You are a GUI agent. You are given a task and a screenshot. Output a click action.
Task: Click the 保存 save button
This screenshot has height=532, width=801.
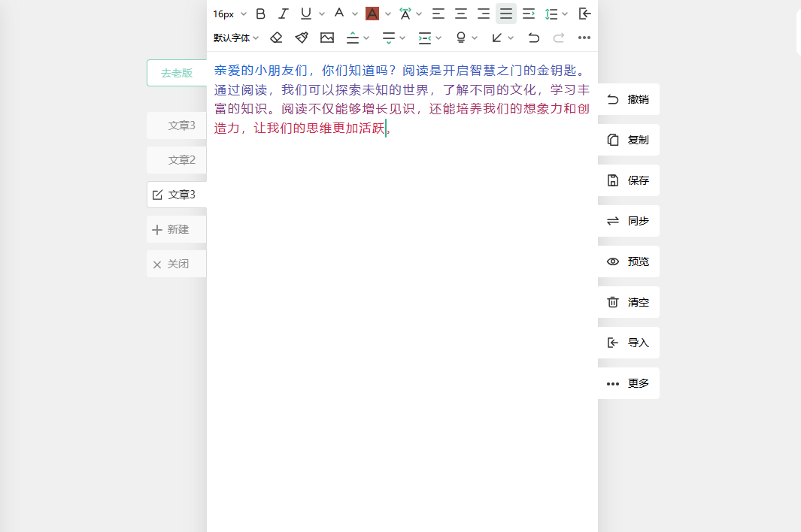pyautogui.click(x=629, y=180)
